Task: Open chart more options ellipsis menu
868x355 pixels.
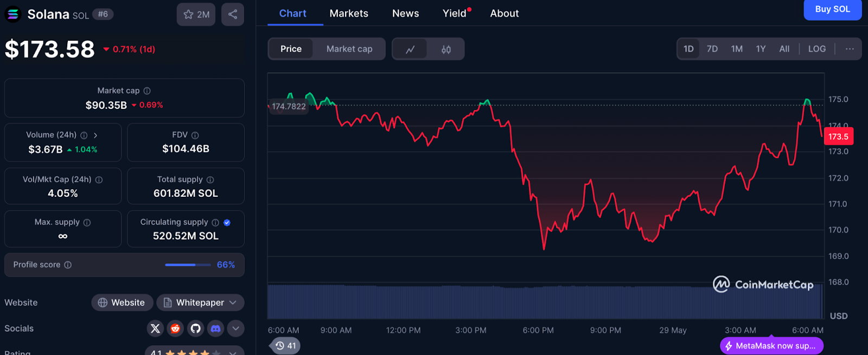Action: coord(850,49)
